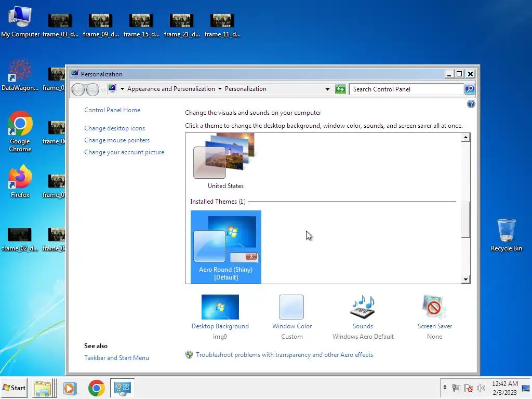The image size is (532, 399).
Task: Click Appearance and Personalization breadcrumb
Action: pos(171,89)
